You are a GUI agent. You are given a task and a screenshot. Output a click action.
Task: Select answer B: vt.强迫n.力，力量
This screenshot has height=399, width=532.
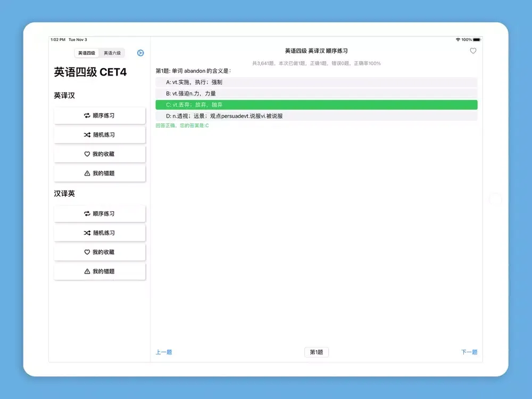[x=316, y=93]
